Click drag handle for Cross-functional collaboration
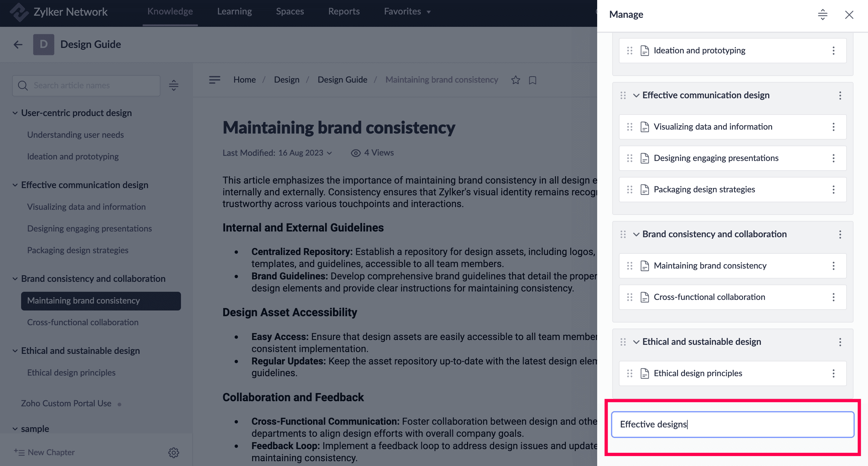This screenshot has width=868, height=466. 629,297
